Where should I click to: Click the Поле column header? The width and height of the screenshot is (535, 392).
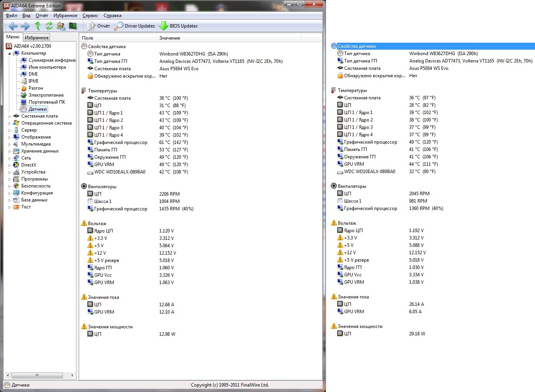click(118, 38)
